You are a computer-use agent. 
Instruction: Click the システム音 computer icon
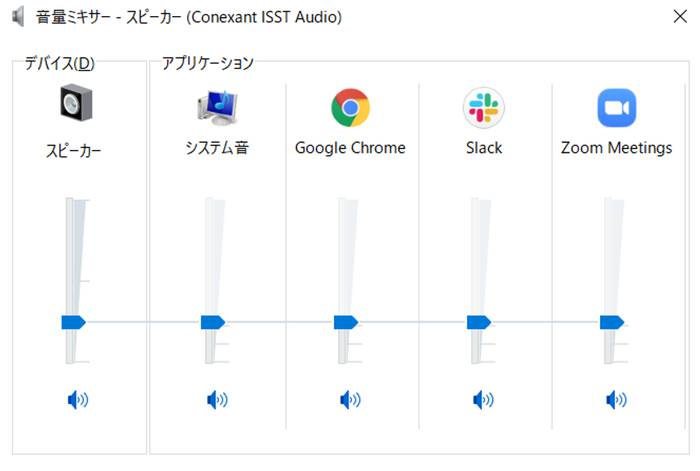(x=217, y=108)
